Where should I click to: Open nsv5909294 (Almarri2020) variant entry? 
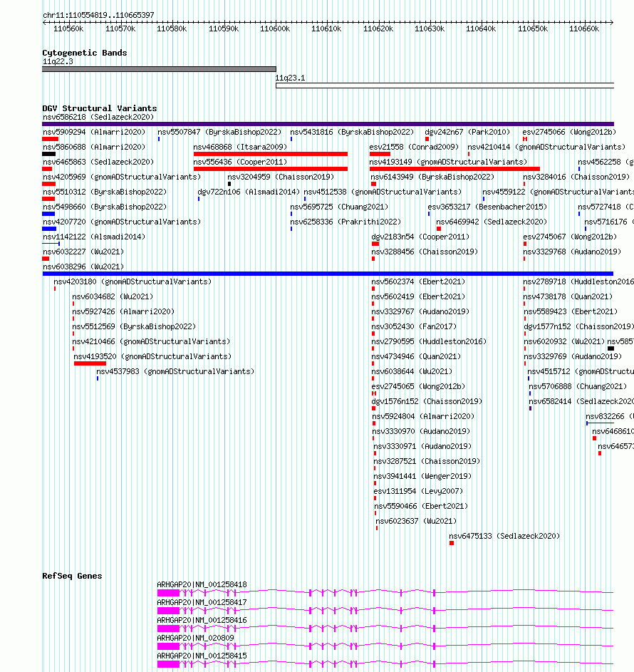coord(94,132)
